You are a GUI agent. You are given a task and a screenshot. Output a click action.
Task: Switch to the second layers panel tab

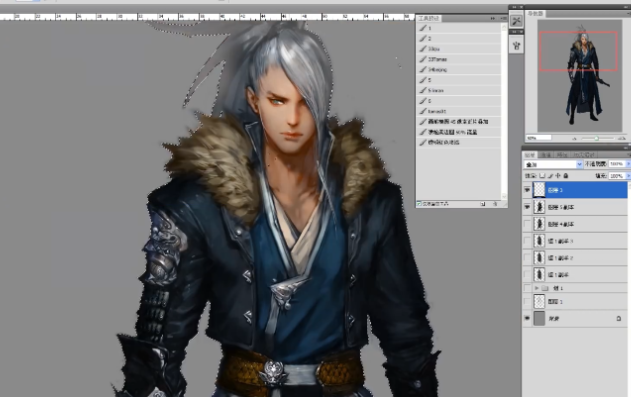(x=546, y=155)
